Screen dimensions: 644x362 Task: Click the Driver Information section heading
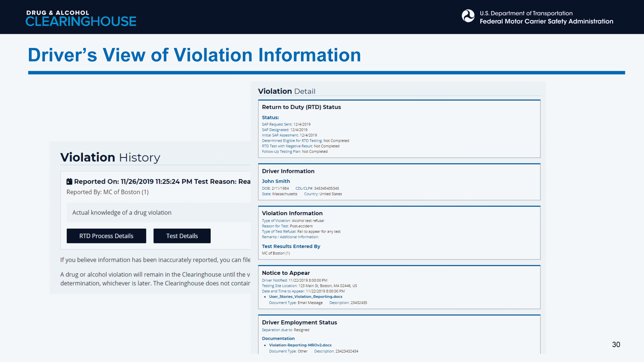(288, 171)
